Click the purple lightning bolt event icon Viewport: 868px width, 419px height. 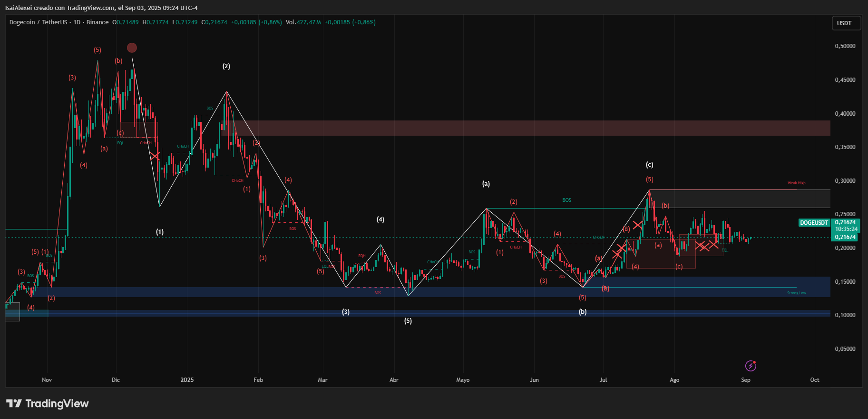[x=751, y=366]
